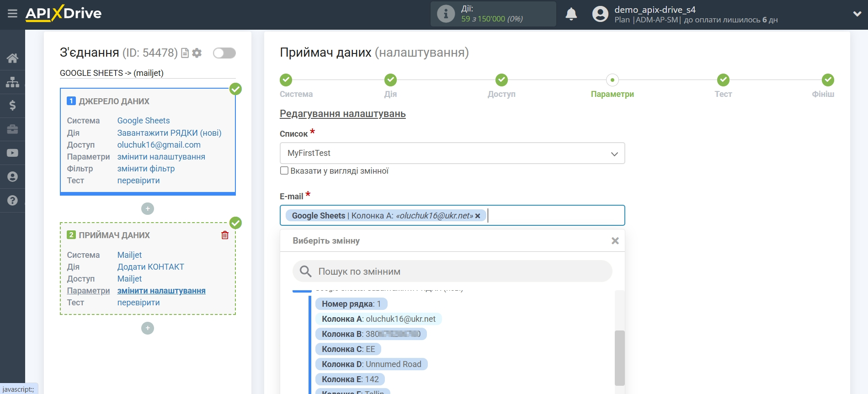Select variable 'Колонка C: EE'
868x394 pixels.
point(348,349)
